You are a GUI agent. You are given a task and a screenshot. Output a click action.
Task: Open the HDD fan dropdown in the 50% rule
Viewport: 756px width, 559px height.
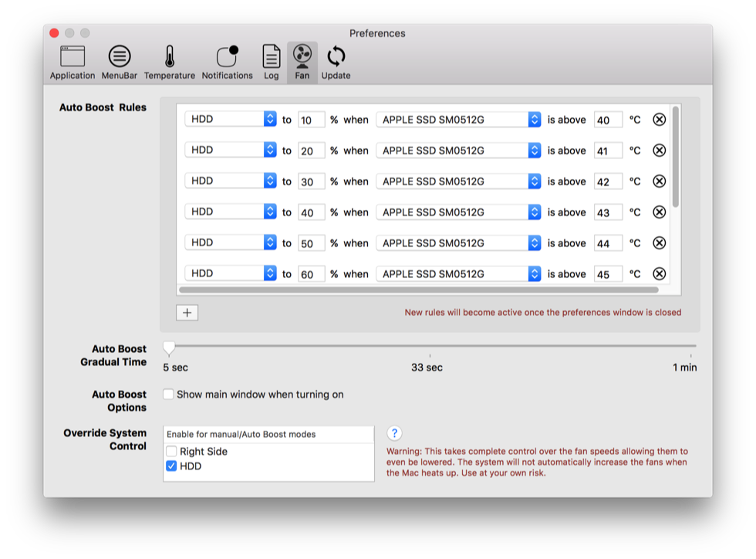(x=231, y=242)
